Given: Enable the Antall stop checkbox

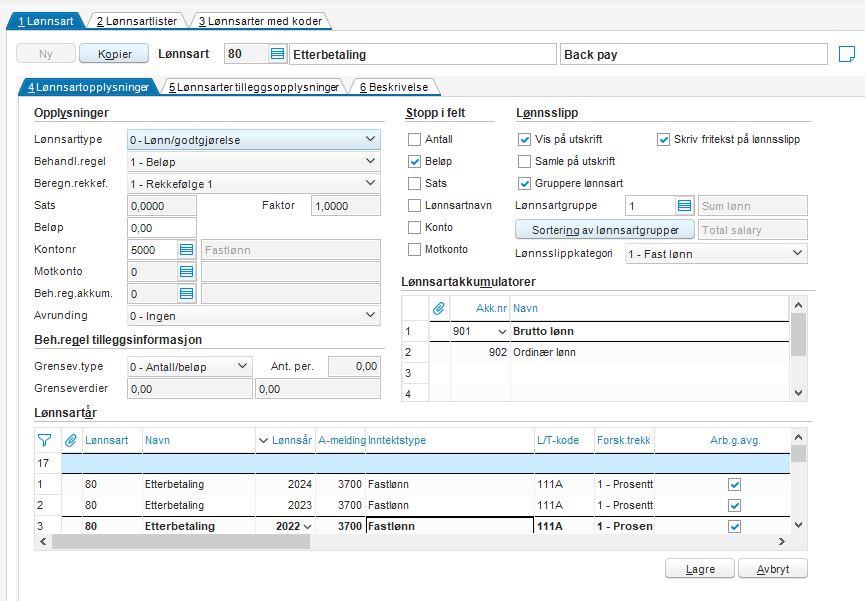Looking at the screenshot, I should point(415,140).
